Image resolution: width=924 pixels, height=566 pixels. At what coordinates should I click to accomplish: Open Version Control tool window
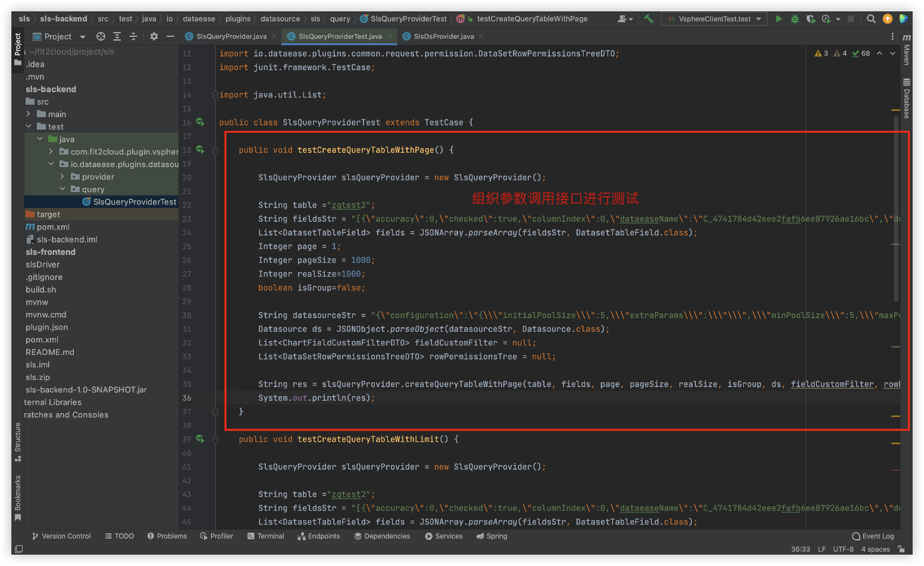click(61, 536)
